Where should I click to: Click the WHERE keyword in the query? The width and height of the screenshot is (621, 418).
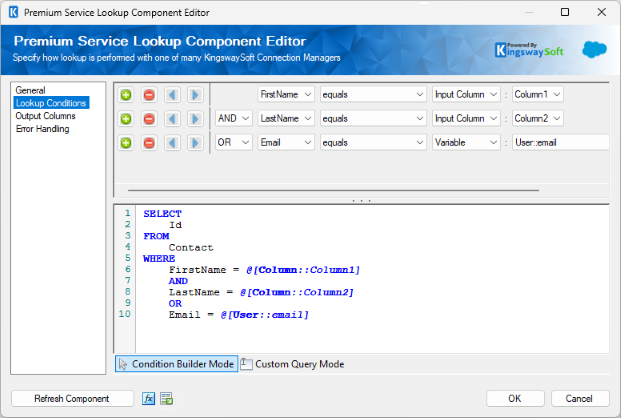tap(159, 259)
